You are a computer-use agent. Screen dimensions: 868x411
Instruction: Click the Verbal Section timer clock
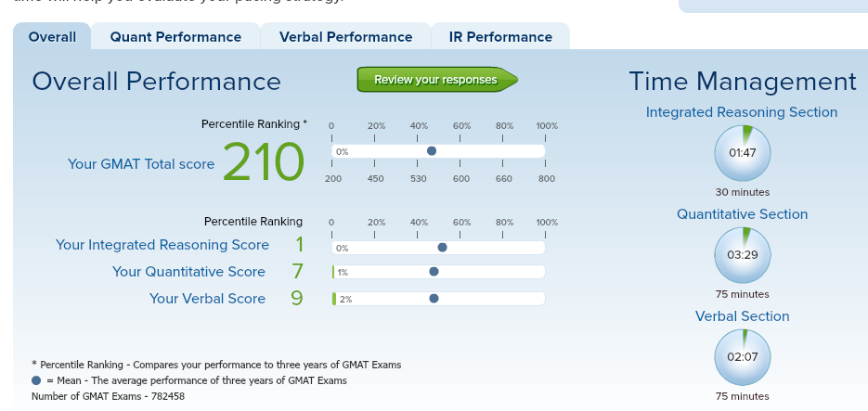click(743, 357)
